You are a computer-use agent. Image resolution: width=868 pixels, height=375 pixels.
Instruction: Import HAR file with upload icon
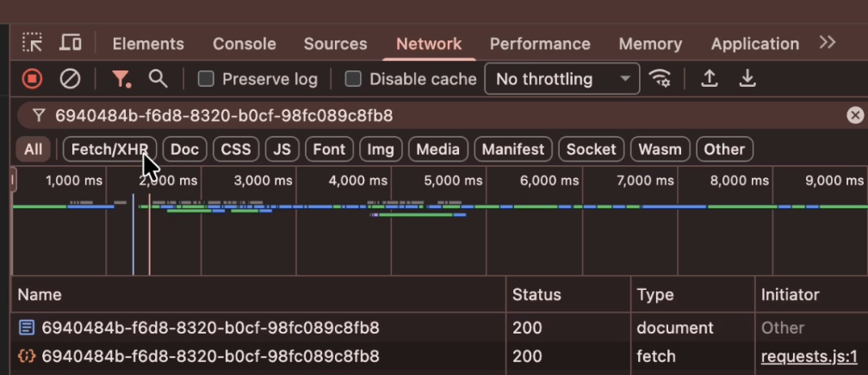click(710, 79)
